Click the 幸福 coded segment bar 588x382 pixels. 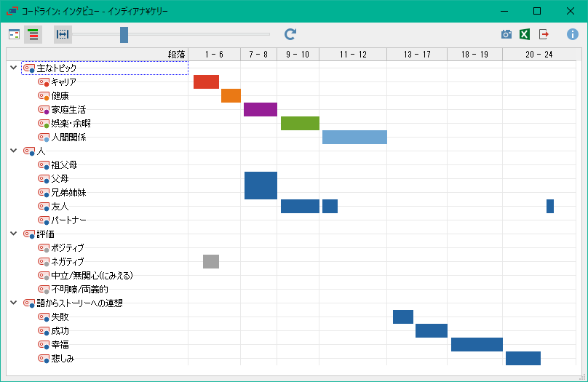tap(477, 344)
